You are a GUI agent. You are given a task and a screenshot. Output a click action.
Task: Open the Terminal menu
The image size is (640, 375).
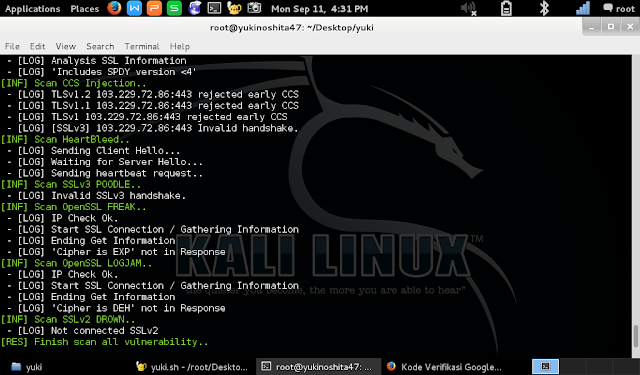tap(142, 47)
